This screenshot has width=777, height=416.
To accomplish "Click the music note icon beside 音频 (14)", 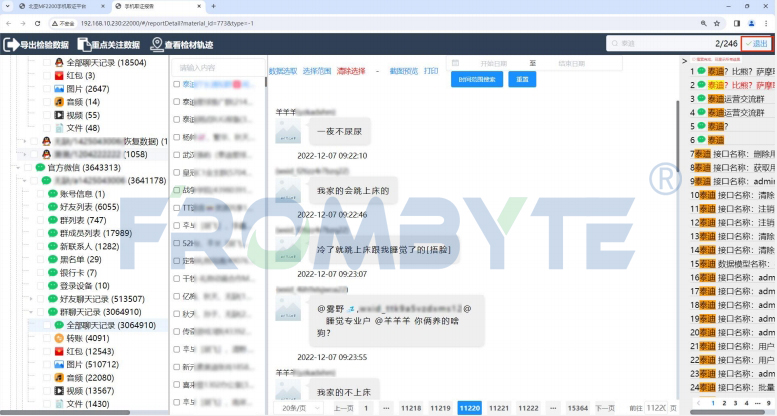I will 59,102.
